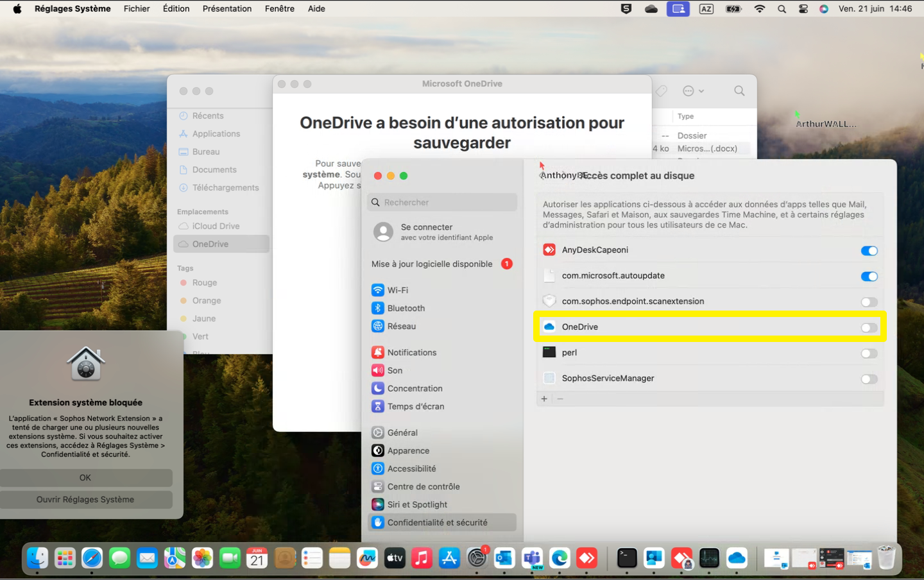Select Bluetooth in settings sidebar

[442, 308]
